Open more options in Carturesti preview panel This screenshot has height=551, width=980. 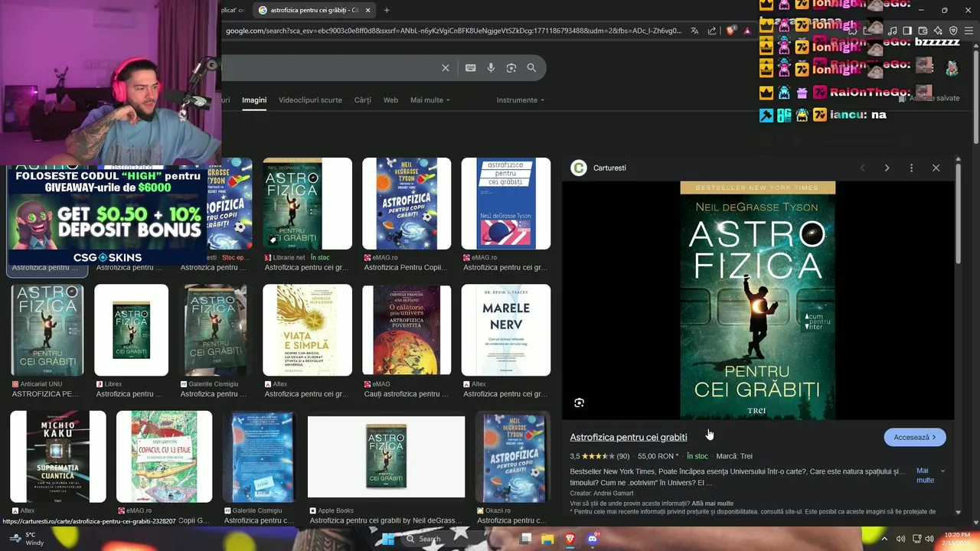911,168
